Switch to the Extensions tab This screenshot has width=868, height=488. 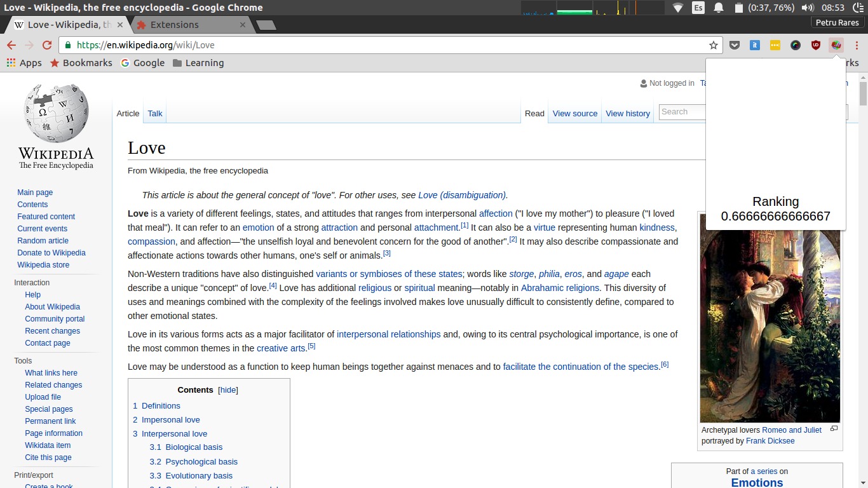click(x=191, y=25)
